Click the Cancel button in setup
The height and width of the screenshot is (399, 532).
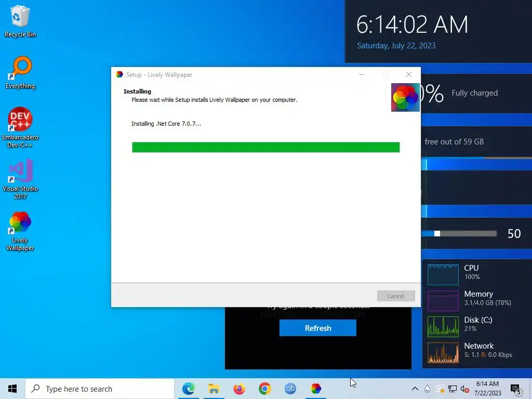pyautogui.click(x=395, y=296)
